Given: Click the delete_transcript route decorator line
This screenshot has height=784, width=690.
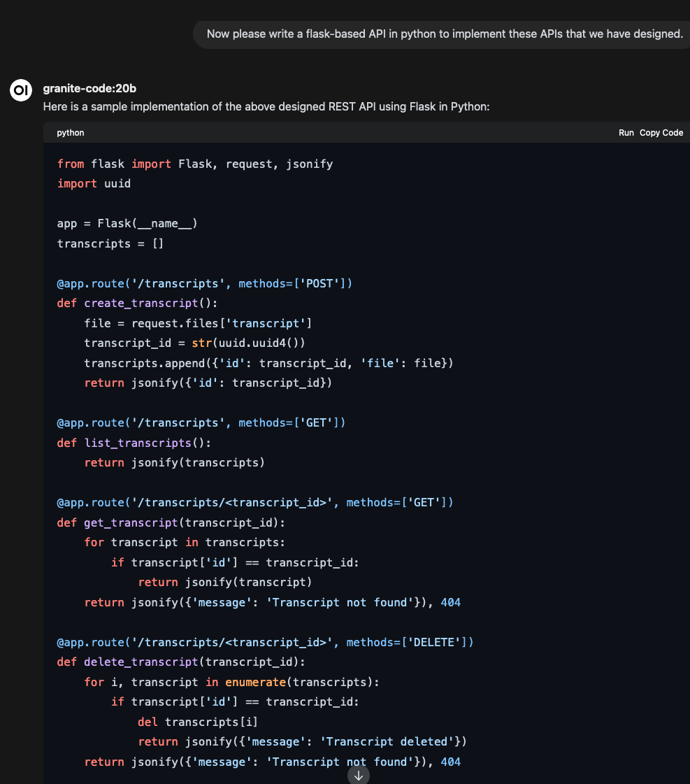Looking at the screenshot, I should pyautogui.click(x=266, y=642).
